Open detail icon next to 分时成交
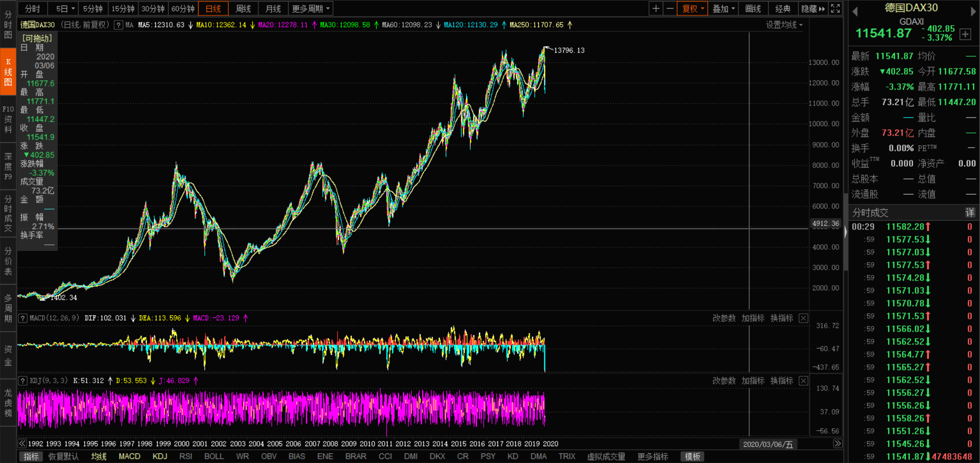Screen dimensions: 980x463 [970, 213]
